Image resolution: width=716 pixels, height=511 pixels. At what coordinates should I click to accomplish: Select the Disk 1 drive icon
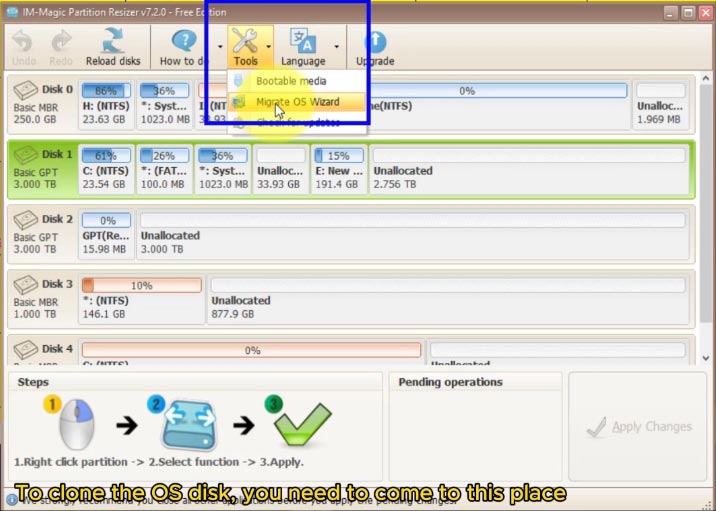[26, 155]
